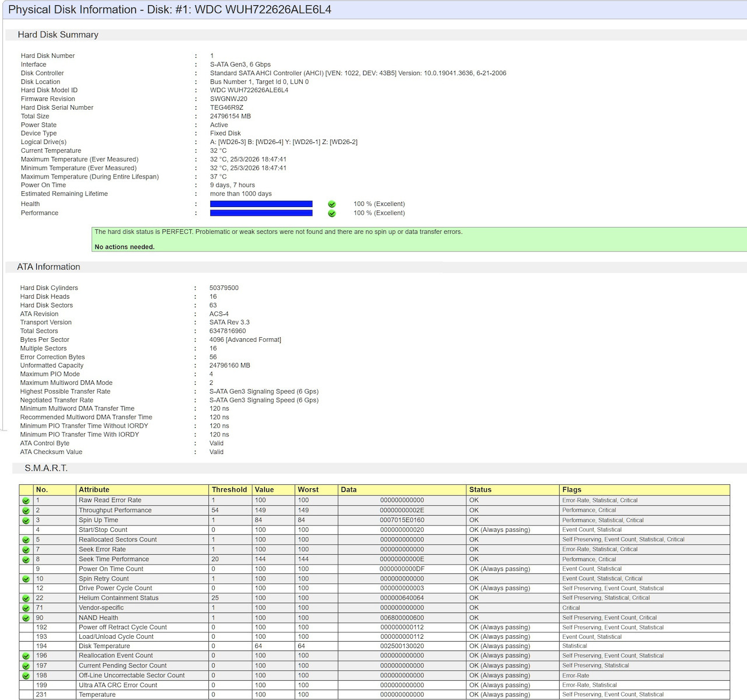This screenshot has width=747, height=700.
Task: Click the Transport Version value SATA Rev 3.3
Action: 229,323
